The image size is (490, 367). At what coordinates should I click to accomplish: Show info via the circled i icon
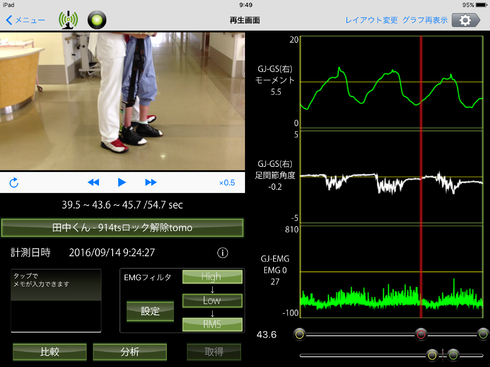[x=223, y=253]
